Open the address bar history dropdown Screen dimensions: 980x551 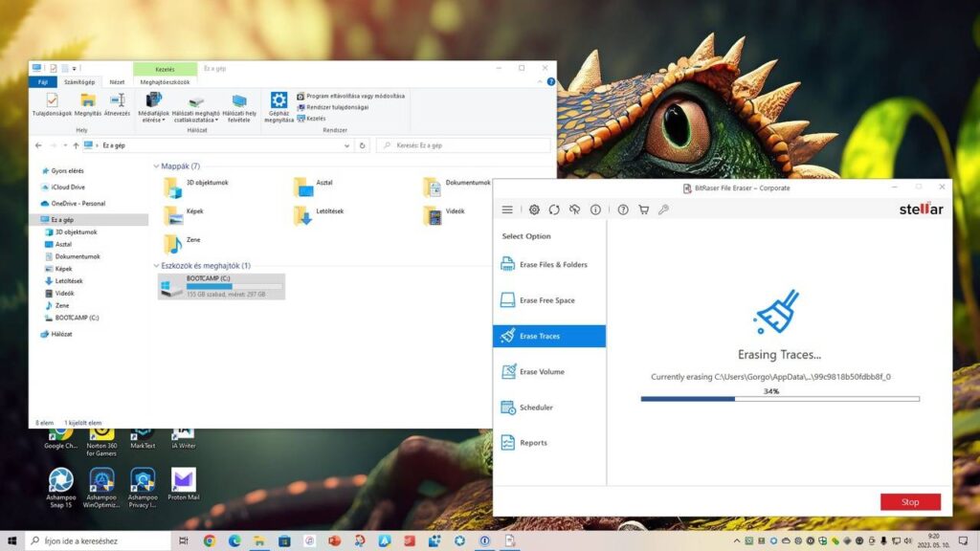pyautogui.click(x=346, y=145)
